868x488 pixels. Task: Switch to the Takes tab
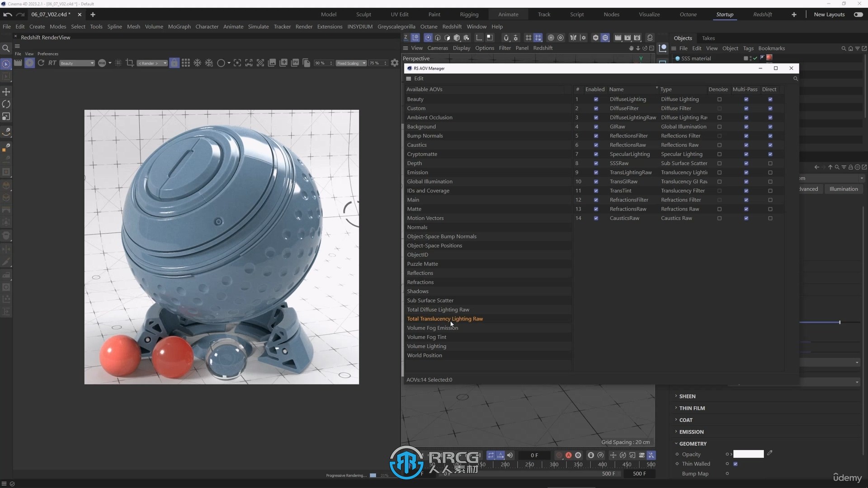pos(708,38)
